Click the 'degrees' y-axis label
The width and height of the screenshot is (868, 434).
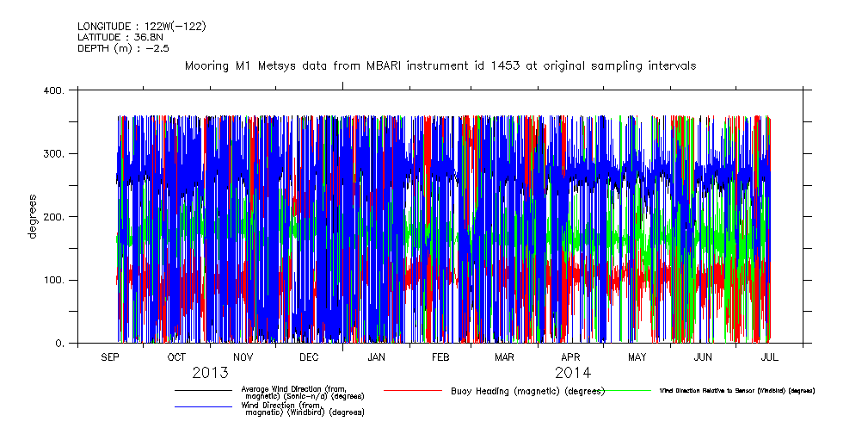(x=34, y=216)
